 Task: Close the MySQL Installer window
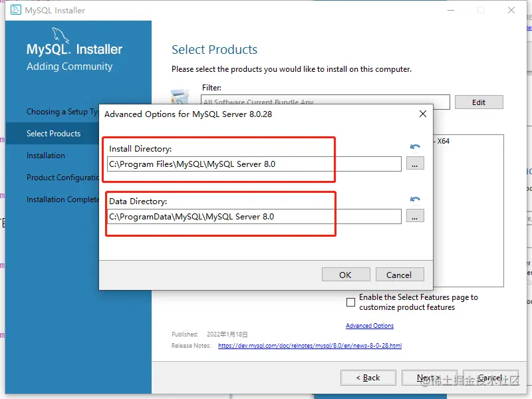511,10
